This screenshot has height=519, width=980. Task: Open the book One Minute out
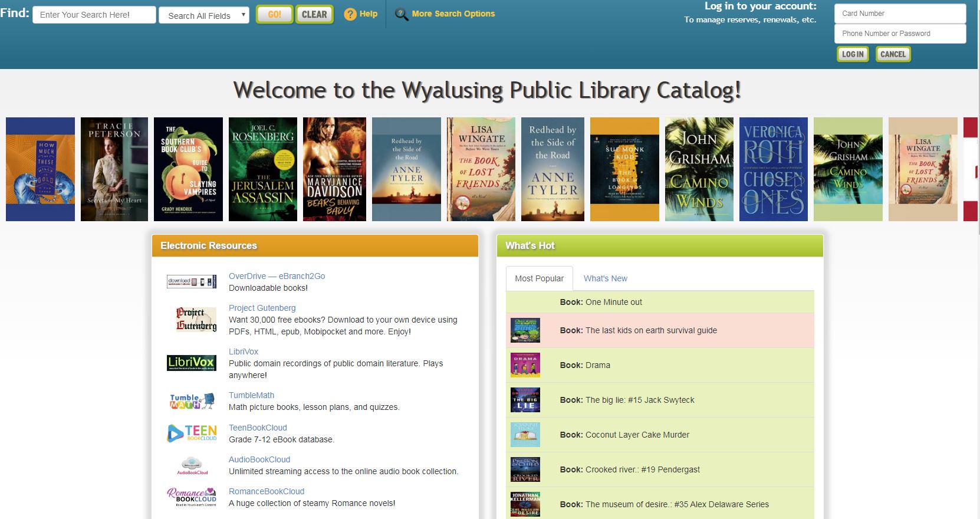pos(660,302)
